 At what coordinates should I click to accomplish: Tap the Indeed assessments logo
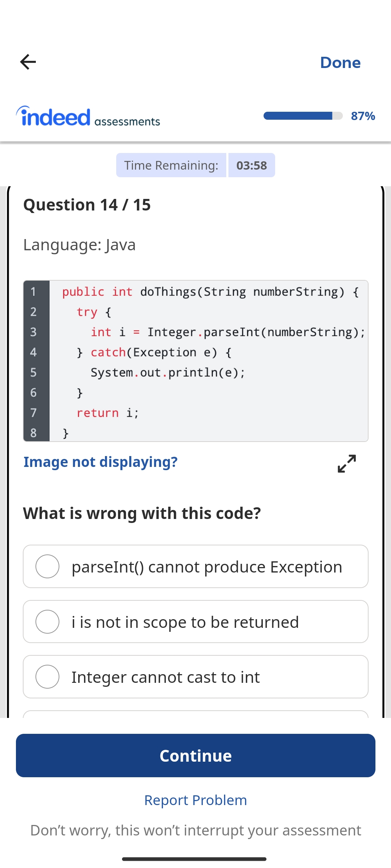tap(88, 117)
